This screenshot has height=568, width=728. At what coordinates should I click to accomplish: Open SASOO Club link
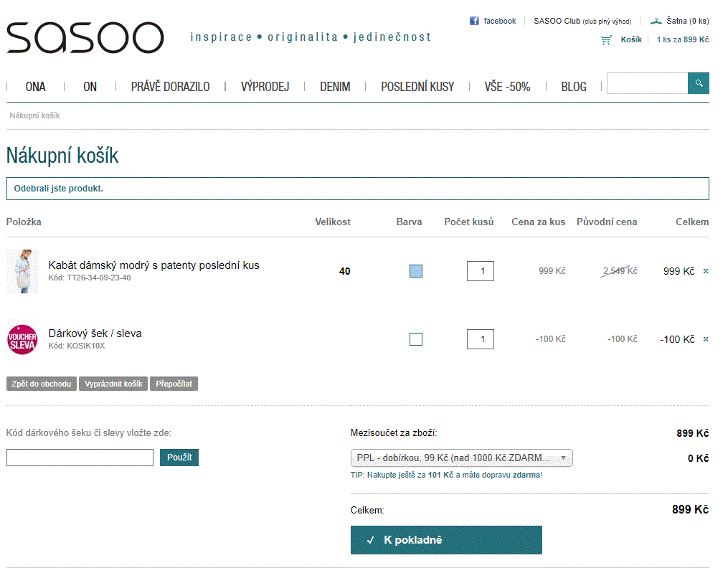(x=582, y=21)
